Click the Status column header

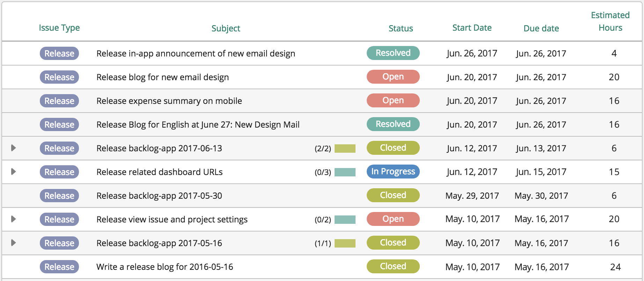point(401,28)
